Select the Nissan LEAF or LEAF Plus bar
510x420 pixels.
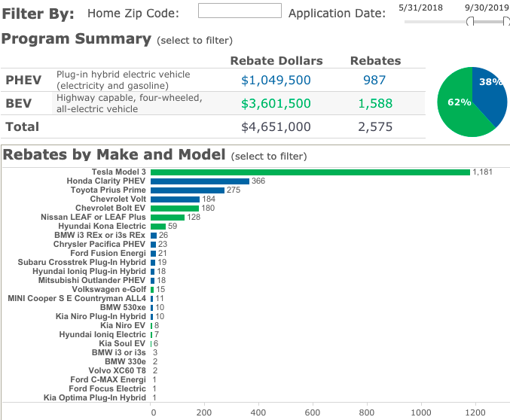tap(167, 218)
